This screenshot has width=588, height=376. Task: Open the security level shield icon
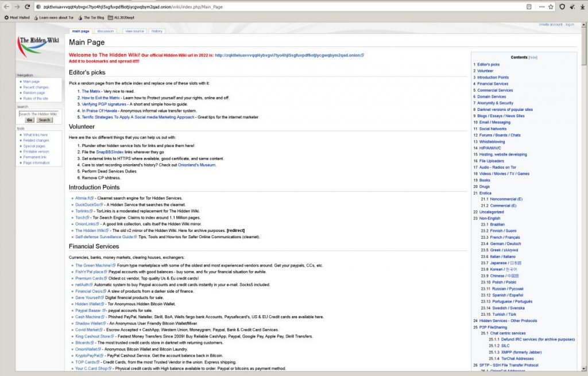tap(562, 7)
